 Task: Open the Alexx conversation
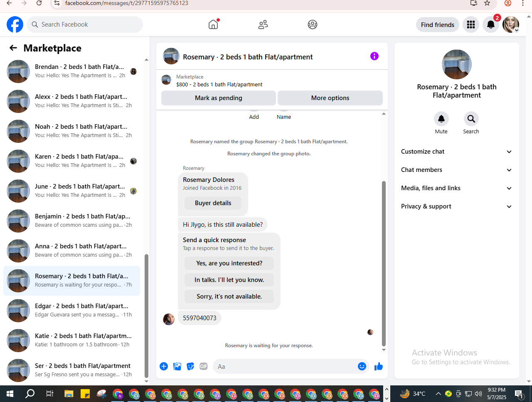click(x=71, y=101)
